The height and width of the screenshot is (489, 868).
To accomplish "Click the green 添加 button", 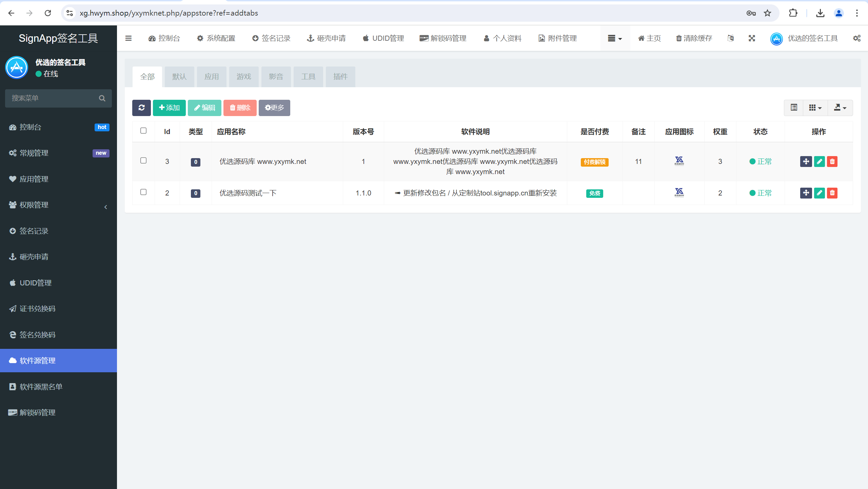I will pos(169,108).
